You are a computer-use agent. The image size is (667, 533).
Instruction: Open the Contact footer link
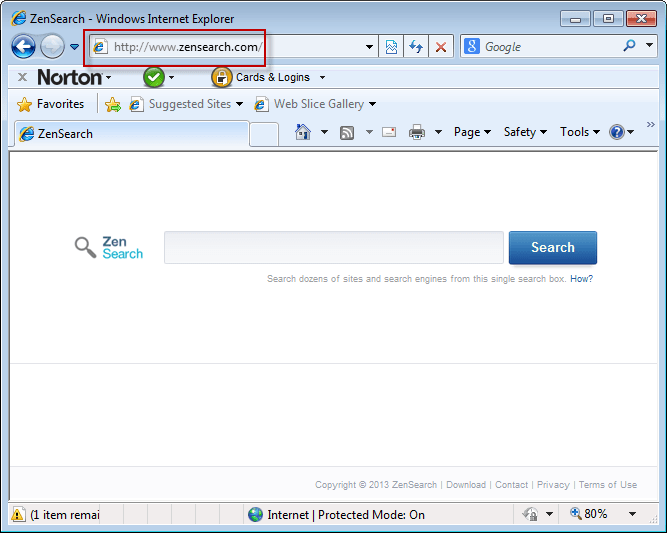click(511, 485)
